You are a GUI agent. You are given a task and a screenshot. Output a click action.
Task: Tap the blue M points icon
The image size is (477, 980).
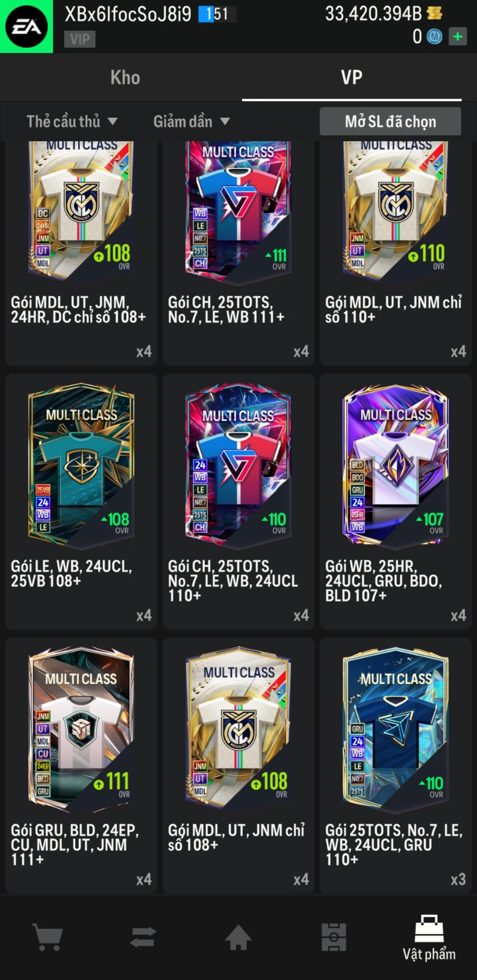tap(434, 37)
